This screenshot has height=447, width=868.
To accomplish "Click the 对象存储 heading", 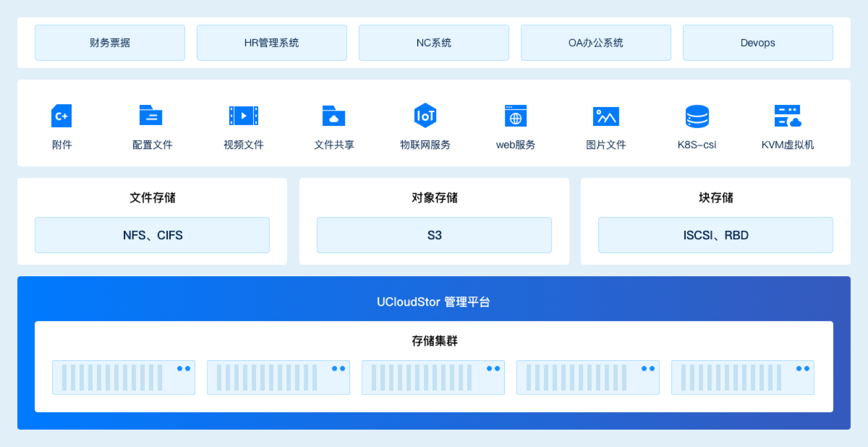I will [435, 198].
